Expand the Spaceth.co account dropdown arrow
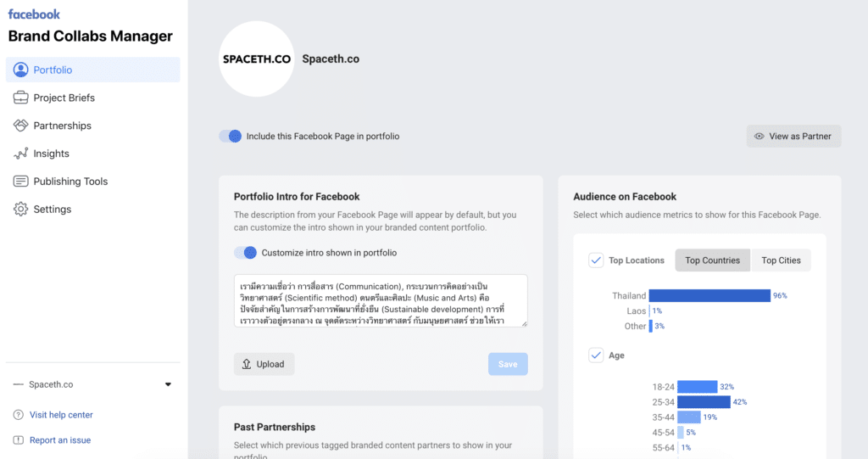This screenshot has width=868, height=459. coord(168,384)
